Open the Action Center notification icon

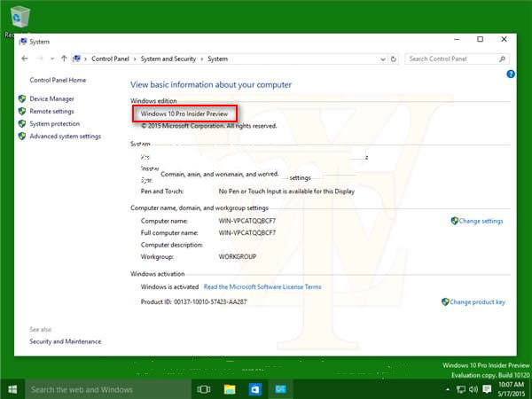(487, 389)
